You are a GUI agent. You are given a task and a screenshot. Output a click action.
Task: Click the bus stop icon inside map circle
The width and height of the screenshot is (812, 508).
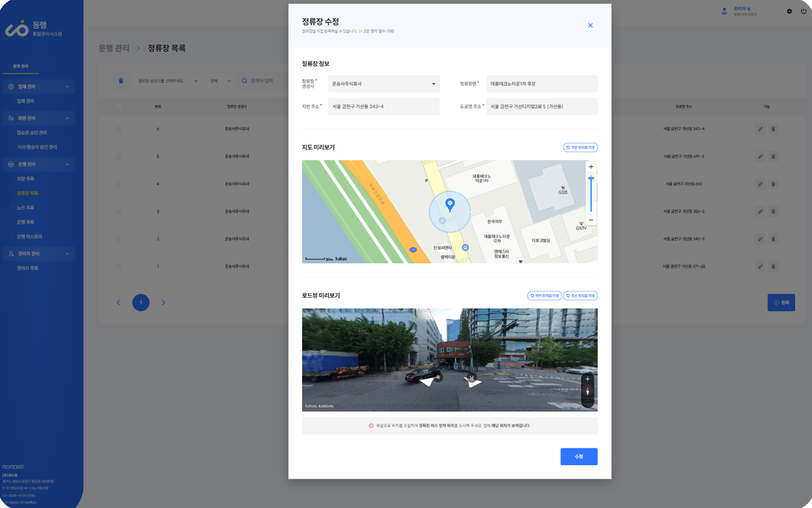442,220
